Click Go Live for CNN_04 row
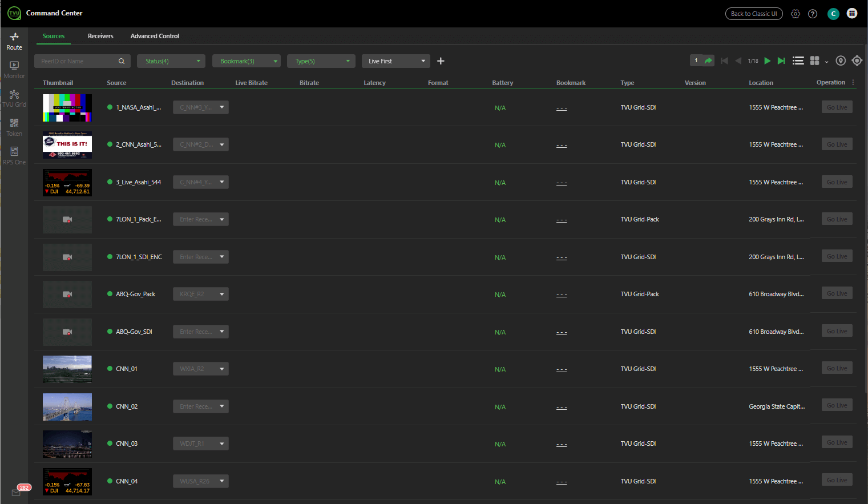868x504 pixels. (837, 480)
